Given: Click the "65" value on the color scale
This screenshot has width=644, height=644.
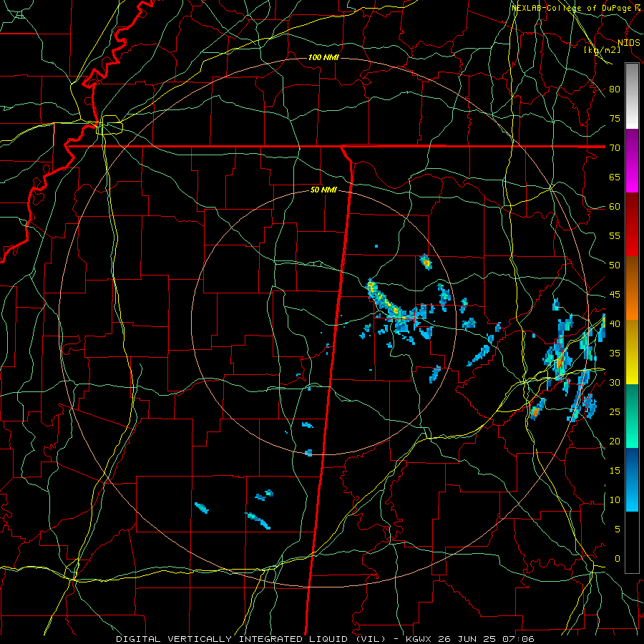Looking at the screenshot, I should pyautogui.click(x=615, y=177).
